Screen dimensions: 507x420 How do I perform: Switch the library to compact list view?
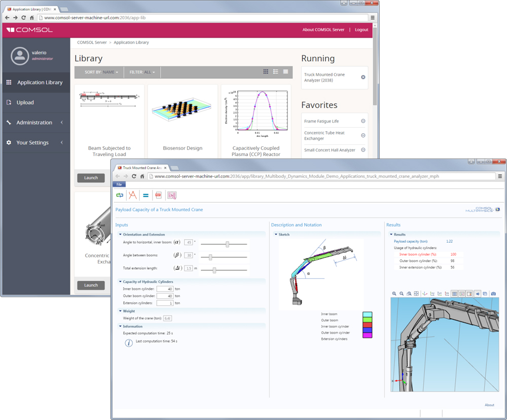coord(286,72)
